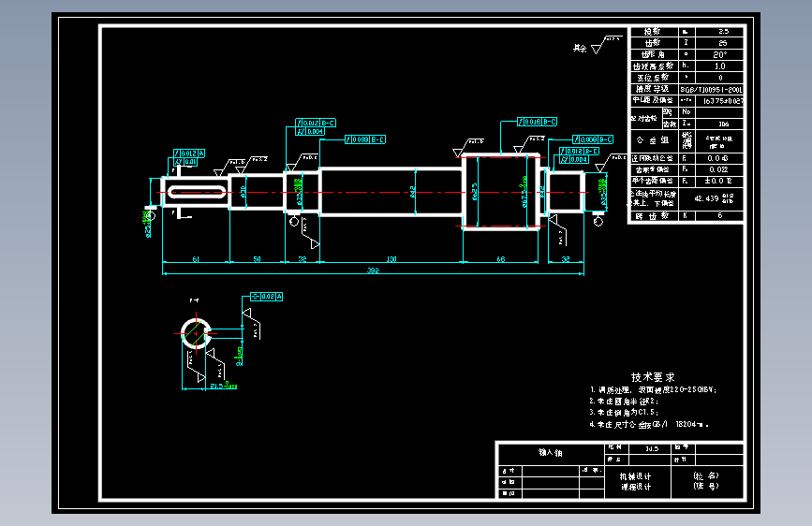Select the 61 length dimension
The height and width of the screenshot is (526, 812).
(x=196, y=259)
